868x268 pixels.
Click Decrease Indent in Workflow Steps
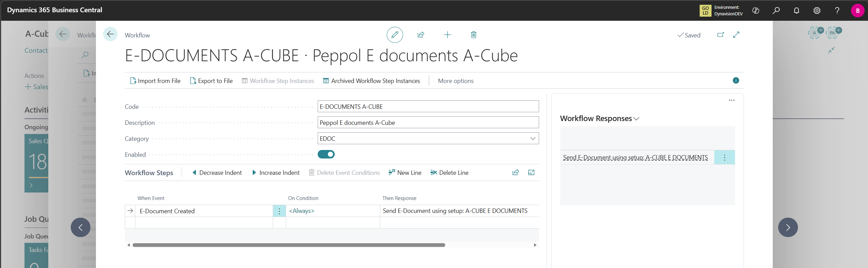point(217,173)
